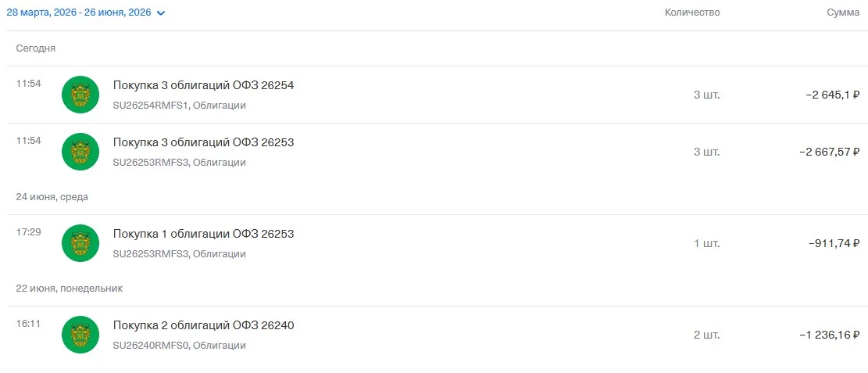The image size is (868, 373).
Task: Click amount −2 667,57 ₽
Action: pyautogui.click(x=829, y=152)
